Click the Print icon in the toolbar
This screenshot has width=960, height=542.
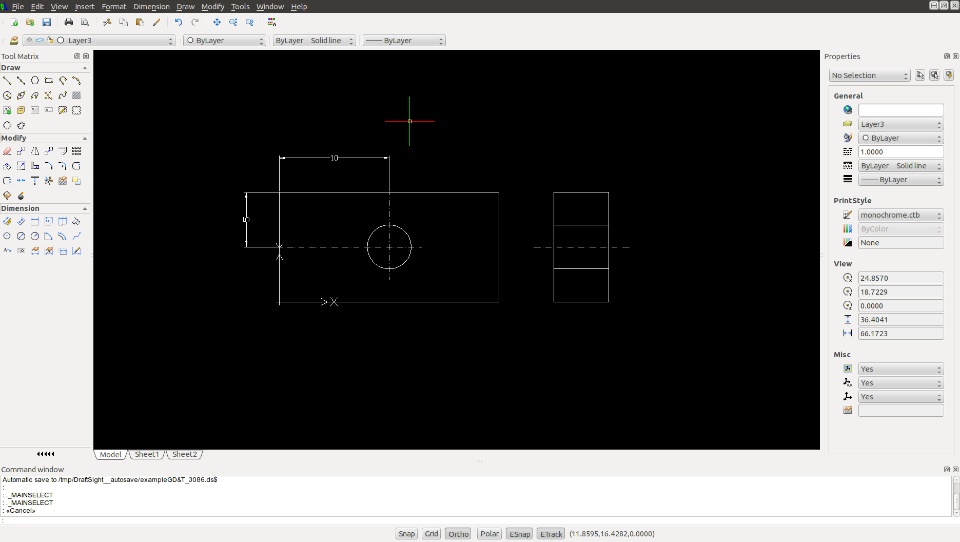(x=69, y=22)
